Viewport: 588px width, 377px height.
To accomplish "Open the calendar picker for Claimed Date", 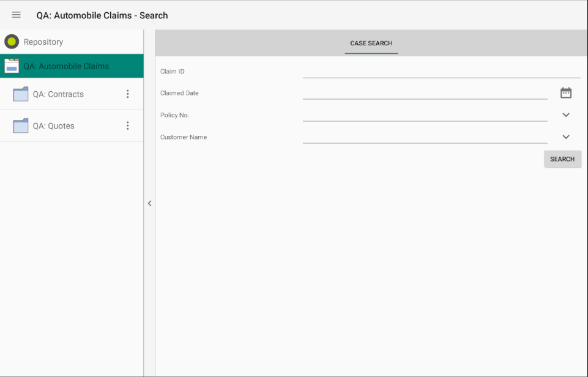I will click(x=565, y=92).
